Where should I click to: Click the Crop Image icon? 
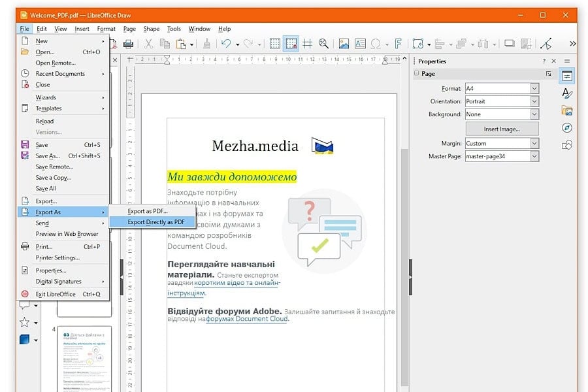[x=526, y=44]
